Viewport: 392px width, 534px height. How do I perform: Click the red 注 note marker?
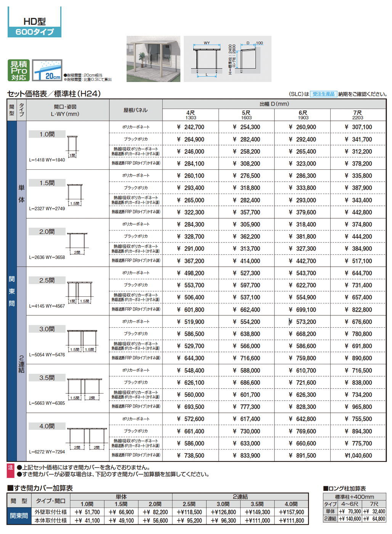10,471
